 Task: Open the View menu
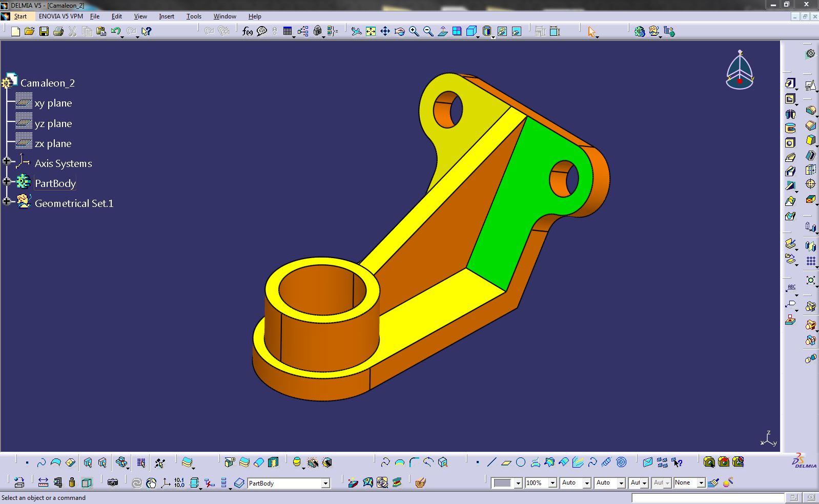(x=140, y=16)
